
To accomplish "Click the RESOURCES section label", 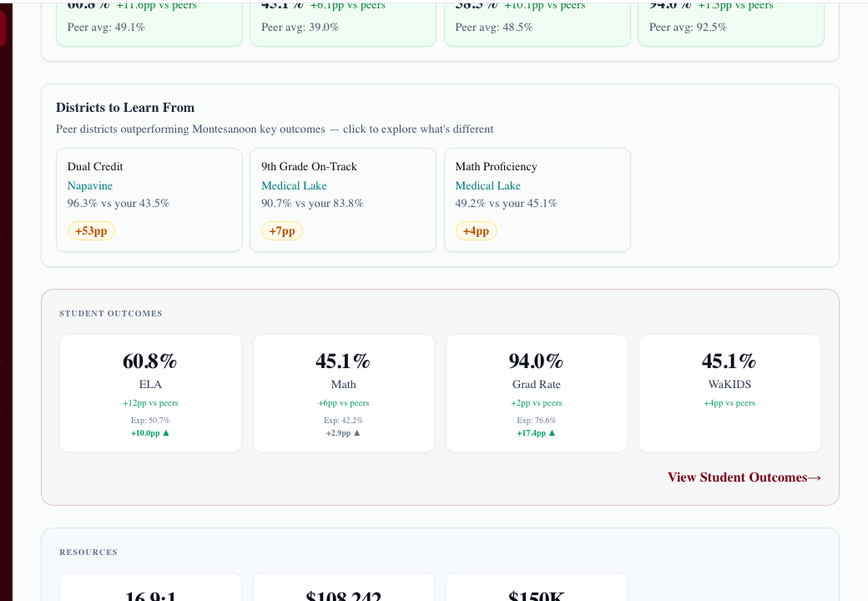I will [88, 552].
